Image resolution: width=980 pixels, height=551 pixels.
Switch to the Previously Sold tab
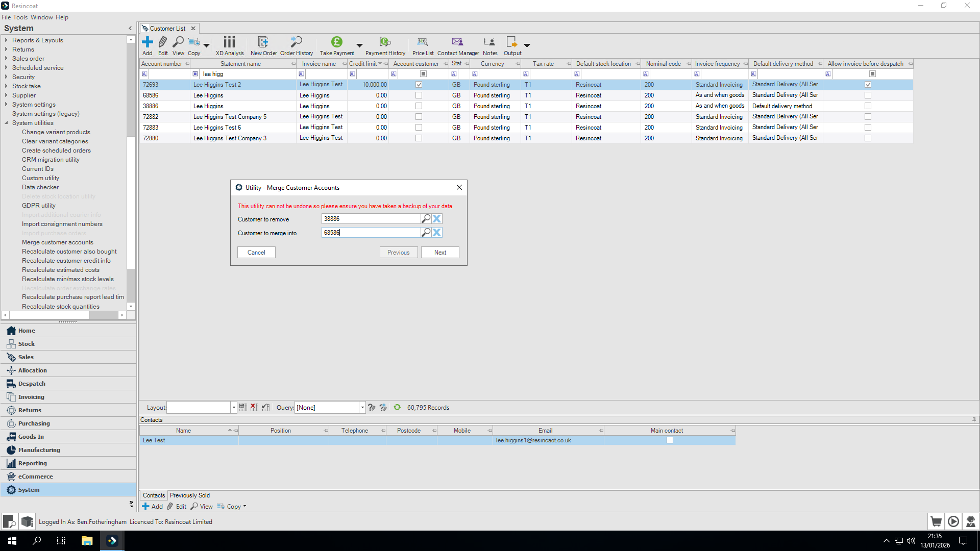189,495
